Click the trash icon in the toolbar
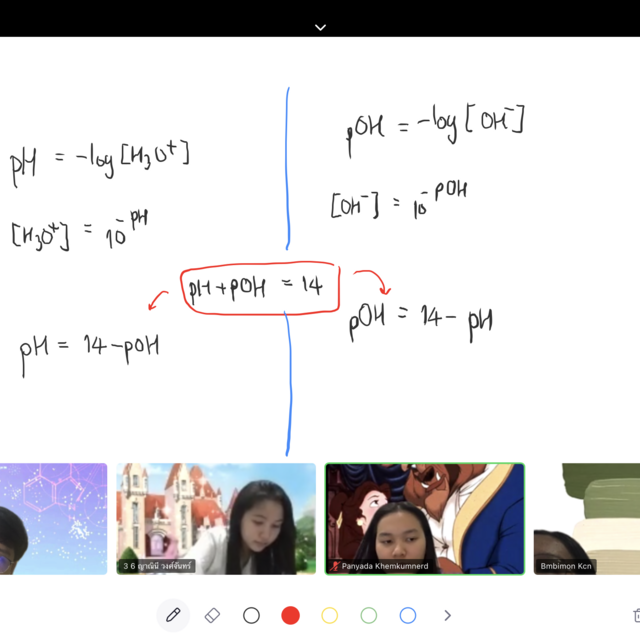Screen dimensions: 640x640 [x=636, y=615]
